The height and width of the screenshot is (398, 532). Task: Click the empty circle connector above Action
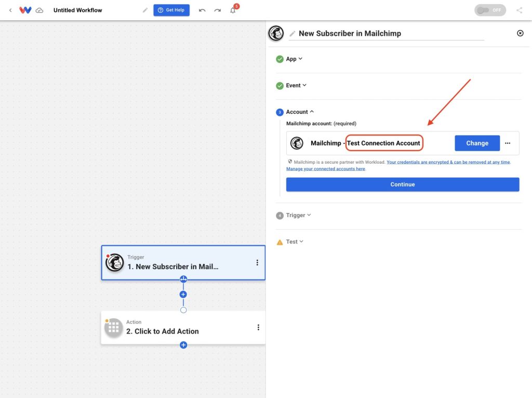[183, 310]
